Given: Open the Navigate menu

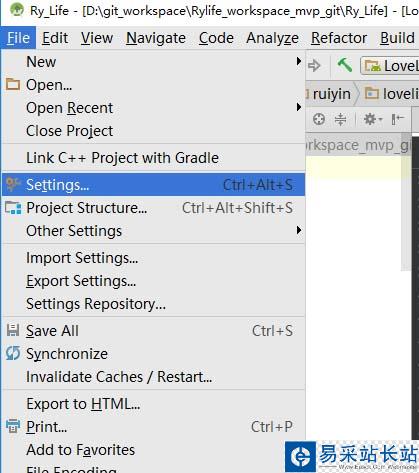Looking at the screenshot, I should coord(156,38).
